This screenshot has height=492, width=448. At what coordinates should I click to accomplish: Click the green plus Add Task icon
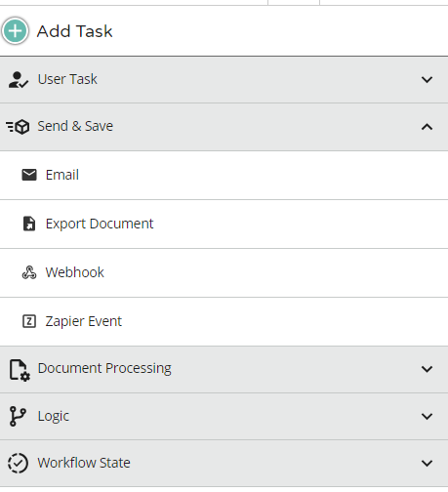(x=15, y=31)
